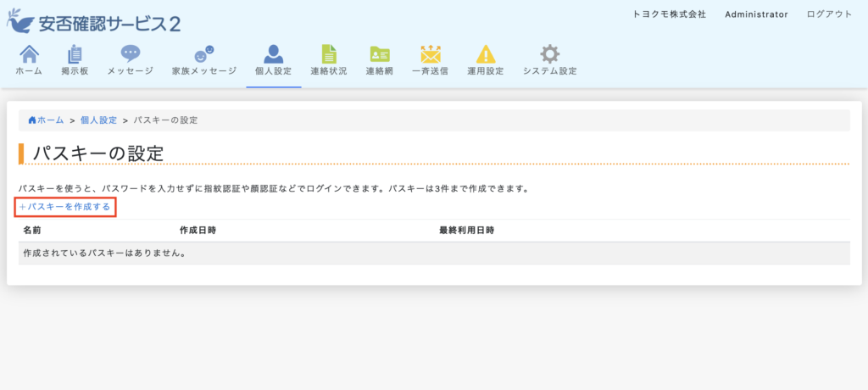Open the メッセージ speech bubble icon

pos(131,53)
